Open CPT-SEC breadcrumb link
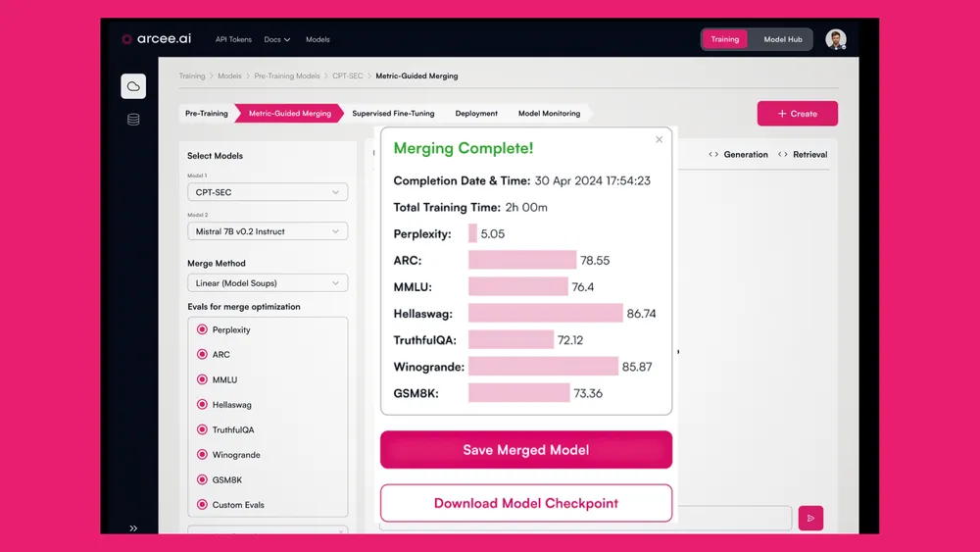 coord(348,75)
